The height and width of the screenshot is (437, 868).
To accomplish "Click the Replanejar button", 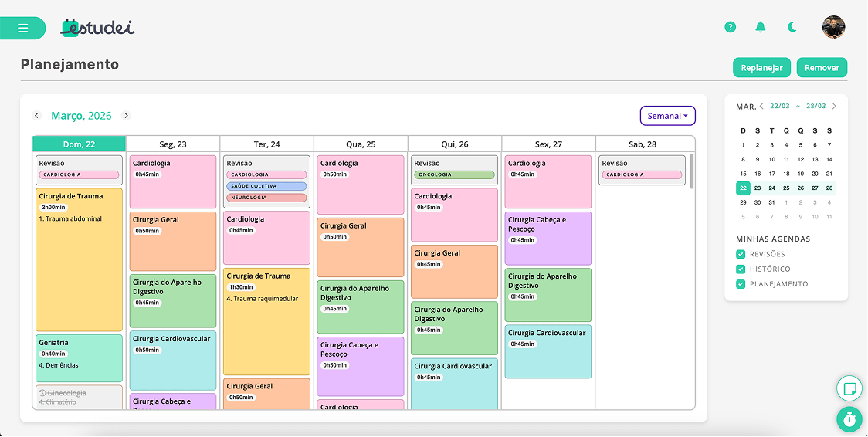I will (x=761, y=68).
